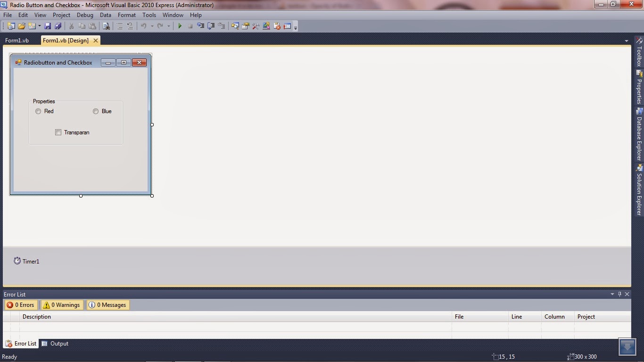Open the Tools menu

(149, 15)
